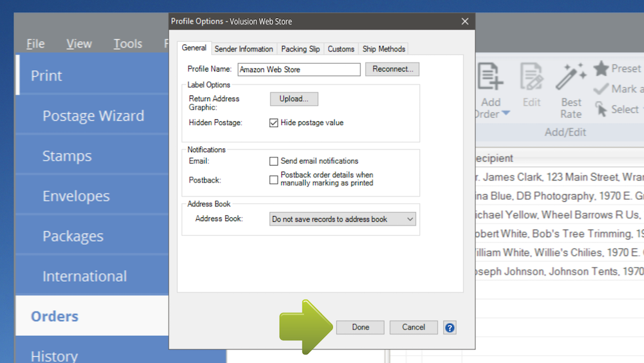
Task: Open the Tools menu
Action: (128, 44)
